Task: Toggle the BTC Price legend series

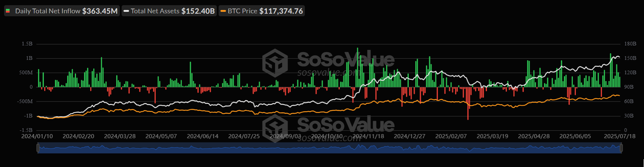Action: tap(262, 11)
